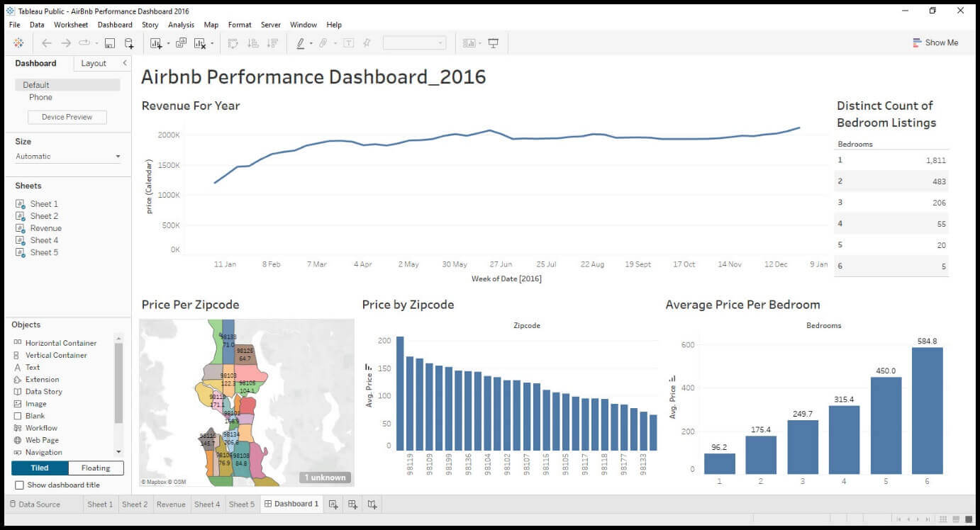Screen dimensions: 980x530
Task: Select the Phone layout under Default
Action: click(40, 97)
